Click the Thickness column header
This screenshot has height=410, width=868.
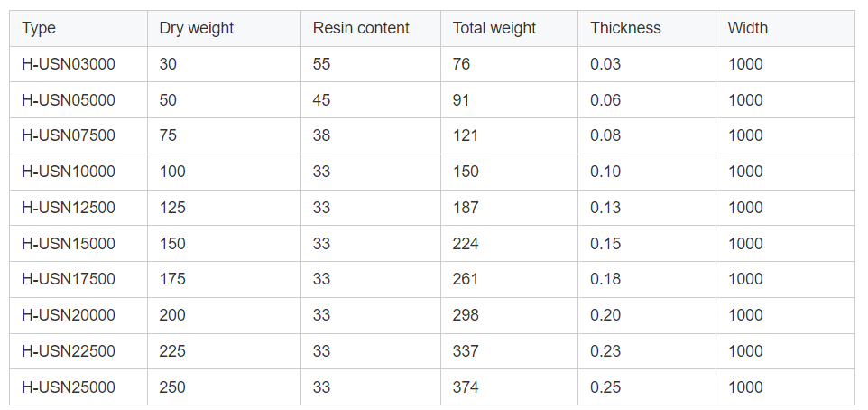coord(625,28)
